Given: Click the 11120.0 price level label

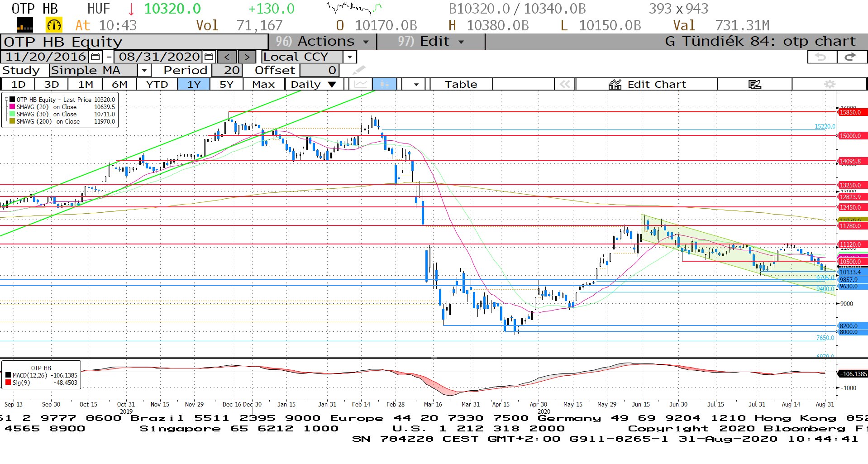Looking at the screenshot, I should [853, 244].
